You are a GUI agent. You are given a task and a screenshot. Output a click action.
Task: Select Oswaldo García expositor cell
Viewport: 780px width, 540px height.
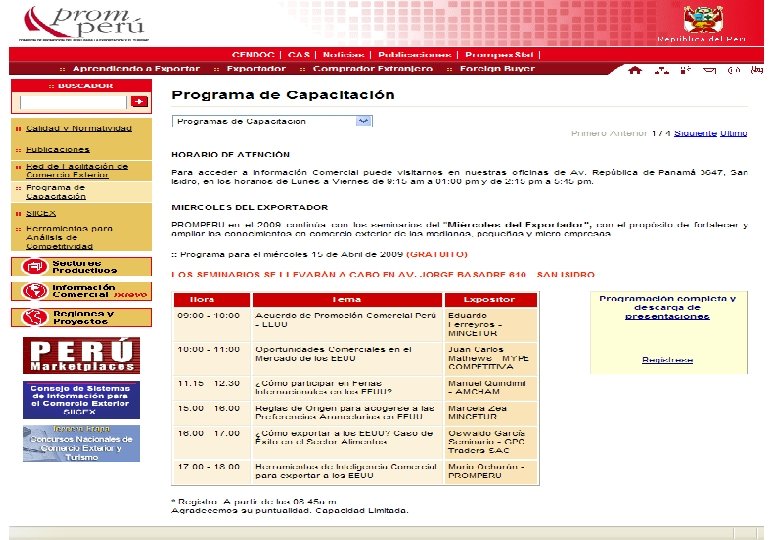(x=490, y=442)
